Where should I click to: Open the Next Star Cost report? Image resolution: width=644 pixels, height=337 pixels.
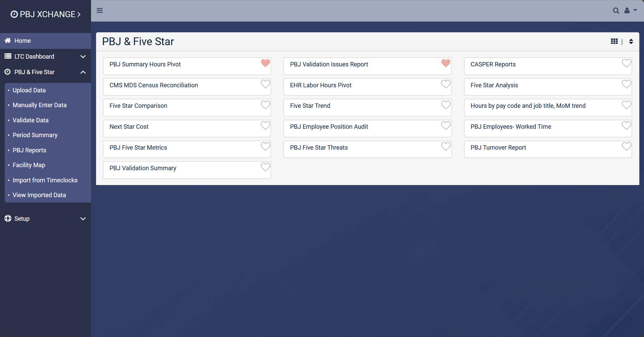129,127
